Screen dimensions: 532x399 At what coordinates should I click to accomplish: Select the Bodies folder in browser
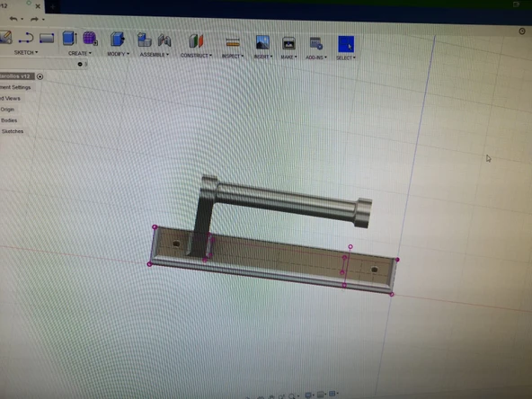click(x=9, y=120)
